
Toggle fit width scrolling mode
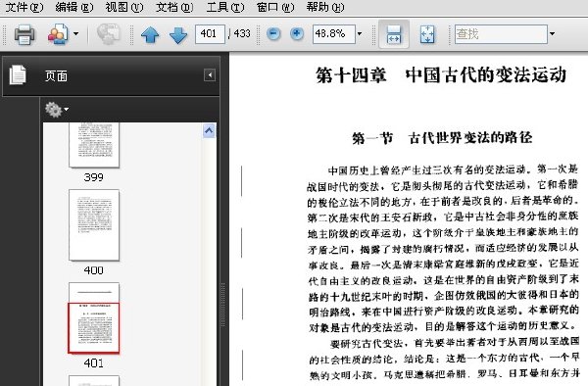pos(394,34)
